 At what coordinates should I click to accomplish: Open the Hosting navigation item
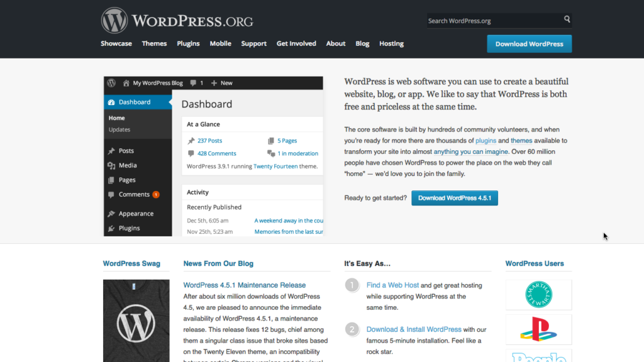(391, 43)
